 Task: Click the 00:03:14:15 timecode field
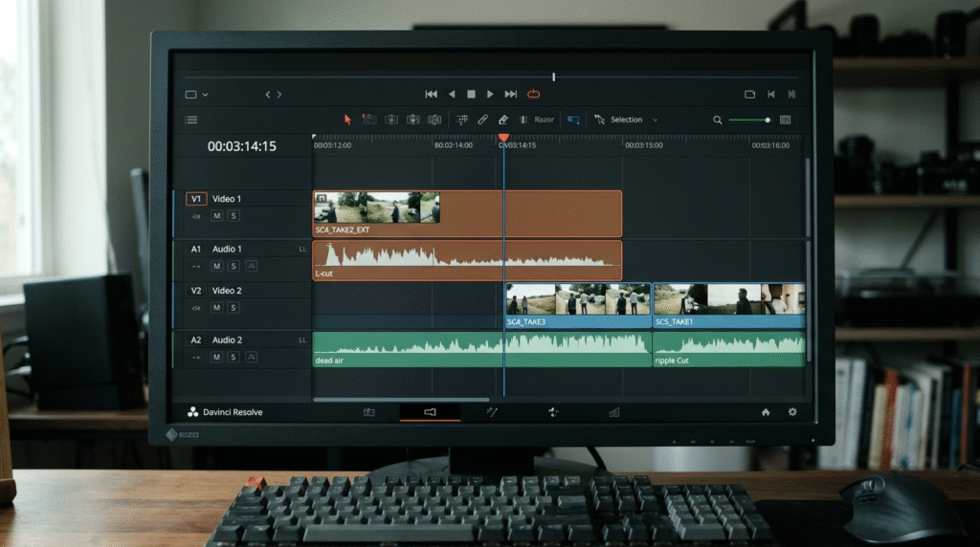click(x=242, y=146)
